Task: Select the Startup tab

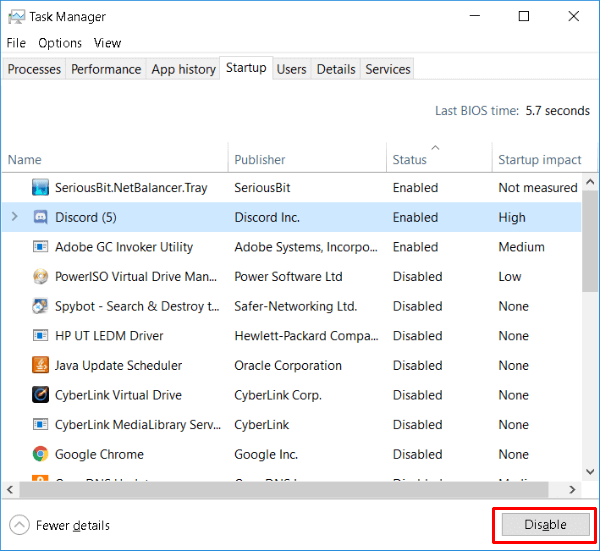Action: (x=246, y=68)
